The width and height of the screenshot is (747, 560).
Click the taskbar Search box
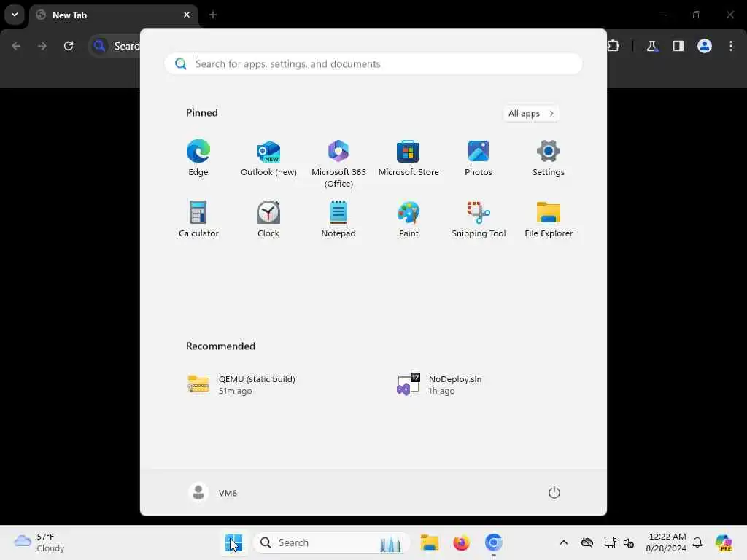coord(332,542)
